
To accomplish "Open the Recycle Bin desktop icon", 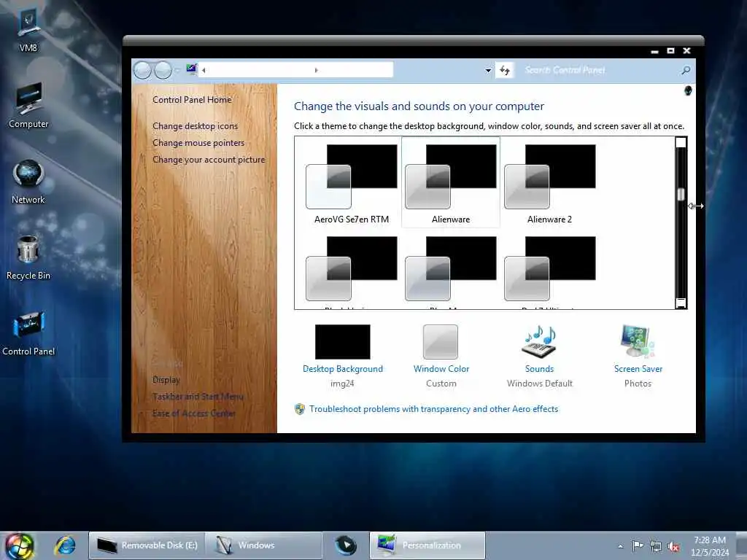I will pyautogui.click(x=28, y=257).
